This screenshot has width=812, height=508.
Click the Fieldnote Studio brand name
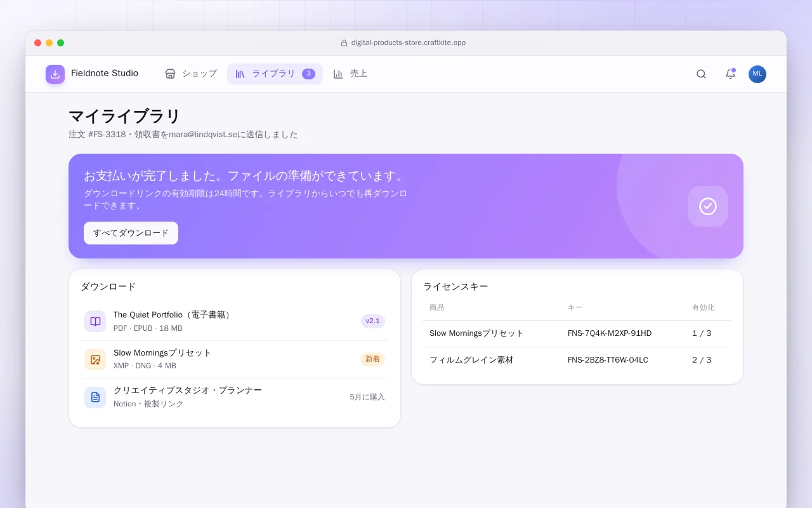105,74
